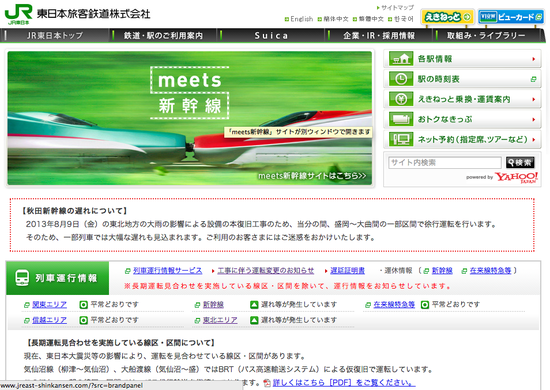This screenshot has height=390, width=550.
Task: Open the 工事に伴う運転変更のお知らせ link
Action: pos(266,271)
